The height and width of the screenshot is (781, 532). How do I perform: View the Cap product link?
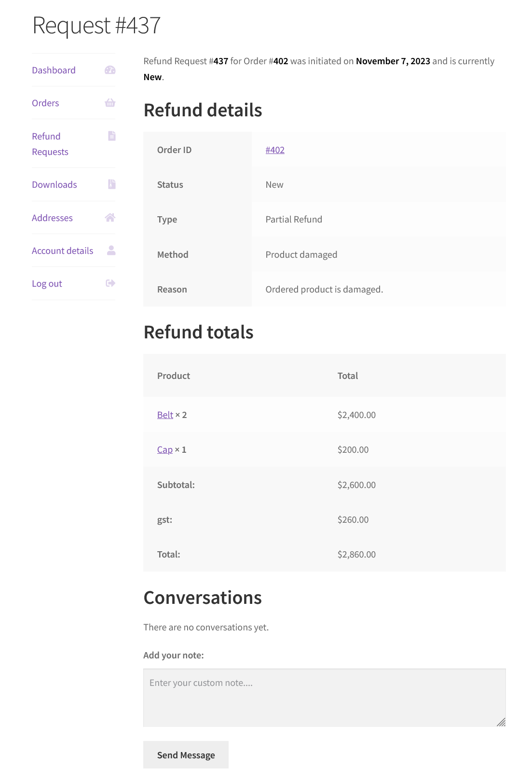click(x=164, y=449)
